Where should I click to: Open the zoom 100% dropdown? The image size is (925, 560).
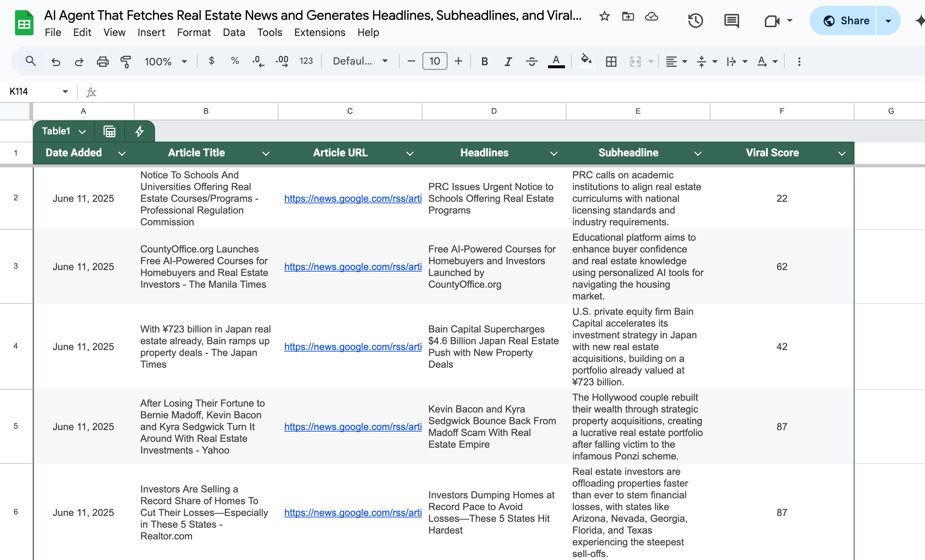166,61
